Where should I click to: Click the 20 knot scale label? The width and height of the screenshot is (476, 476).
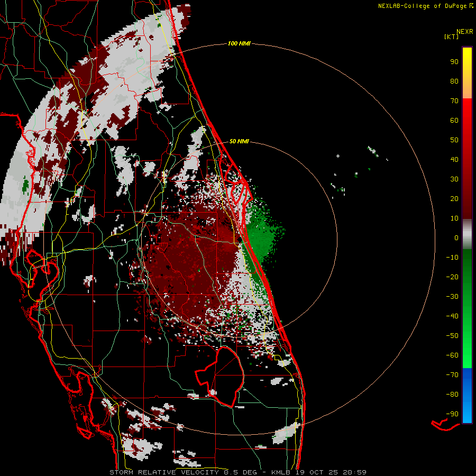(454, 199)
